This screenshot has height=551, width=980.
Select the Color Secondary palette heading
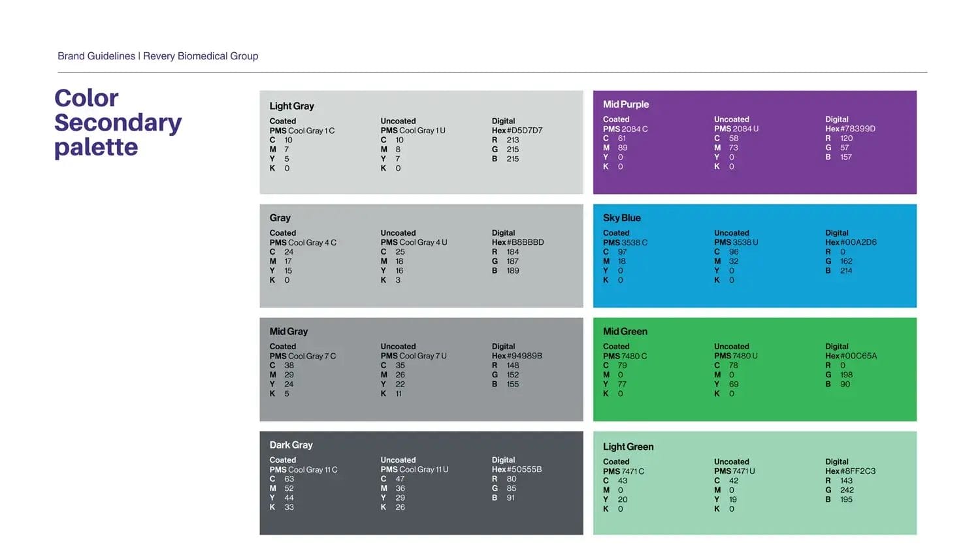(x=118, y=123)
